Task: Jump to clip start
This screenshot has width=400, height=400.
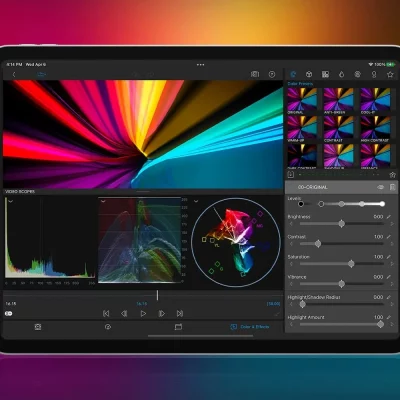Action: click(x=106, y=313)
